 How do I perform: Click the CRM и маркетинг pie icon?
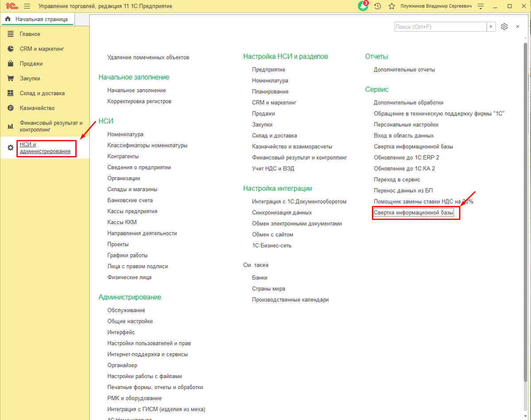click(11, 49)
